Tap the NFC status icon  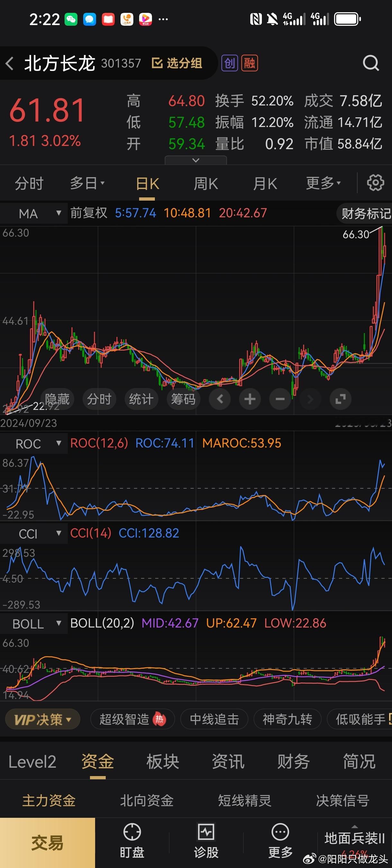click(256, 19)
